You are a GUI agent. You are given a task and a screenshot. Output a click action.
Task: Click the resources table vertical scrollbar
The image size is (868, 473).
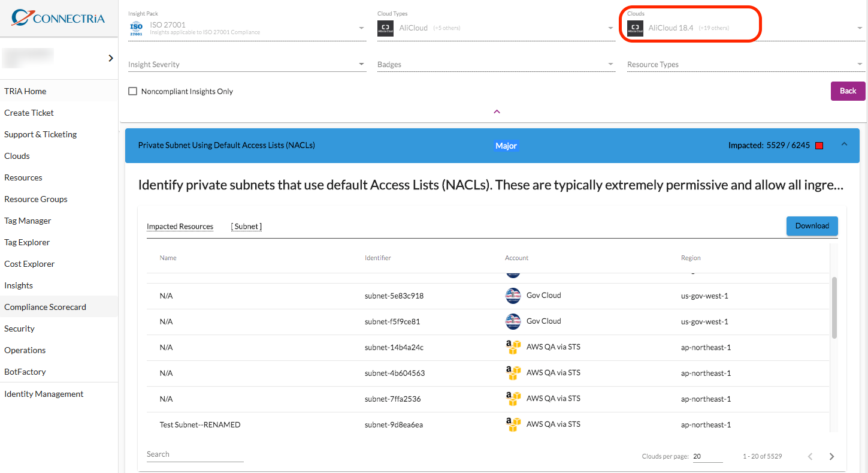coord(834,307)
